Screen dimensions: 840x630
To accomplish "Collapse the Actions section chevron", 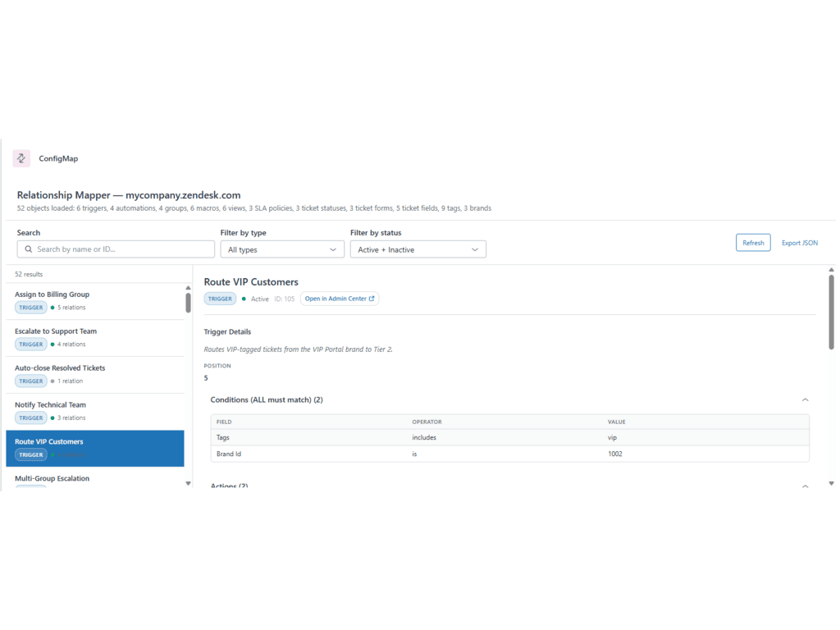I will pyautogui.click(x=806, y=486).
